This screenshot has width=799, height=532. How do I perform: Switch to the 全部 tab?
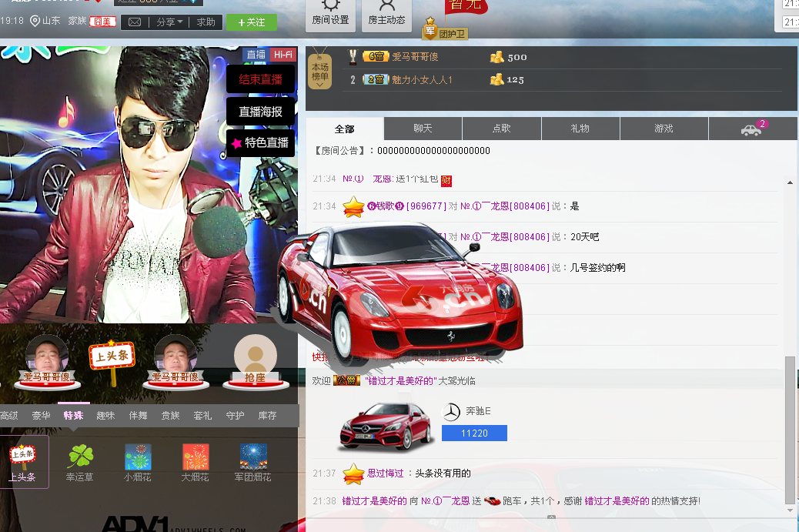tap(345, 129)
